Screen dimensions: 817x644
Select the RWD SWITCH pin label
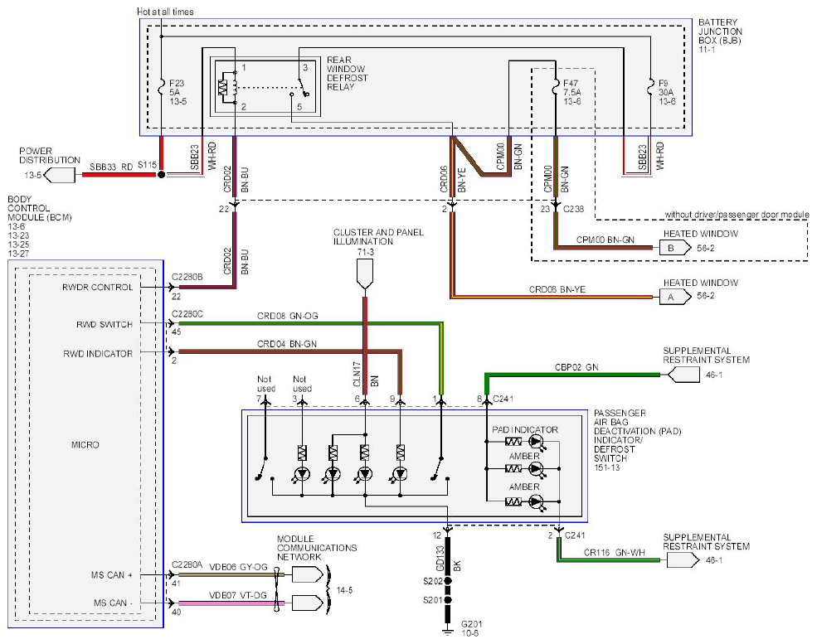105,324
